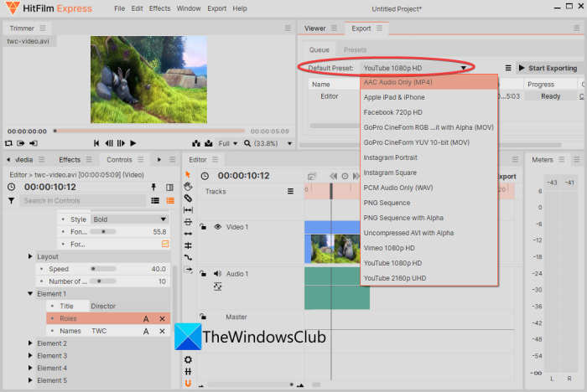Screen dimensions: 587x392
Task: Choose Vimeo 1080p HD preset
Action: (x=429, y=248)
